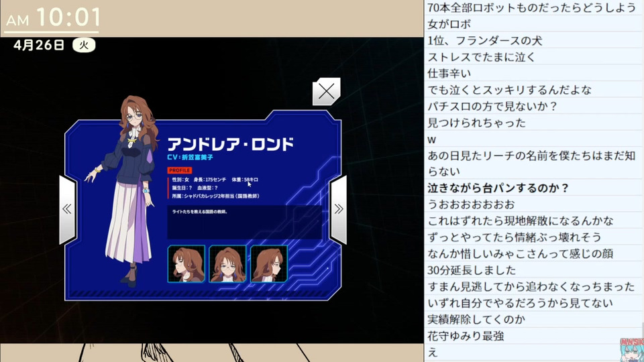644x362 pixels.
Task: Click the 所属 affiliation line
Action: point(215,196)
